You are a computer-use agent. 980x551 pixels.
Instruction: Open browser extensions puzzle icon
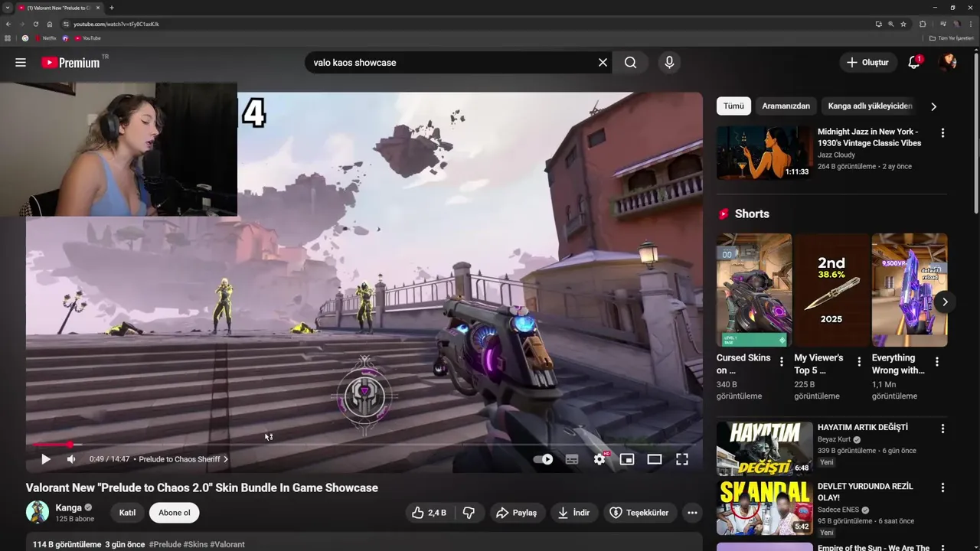tap(923, 24)
